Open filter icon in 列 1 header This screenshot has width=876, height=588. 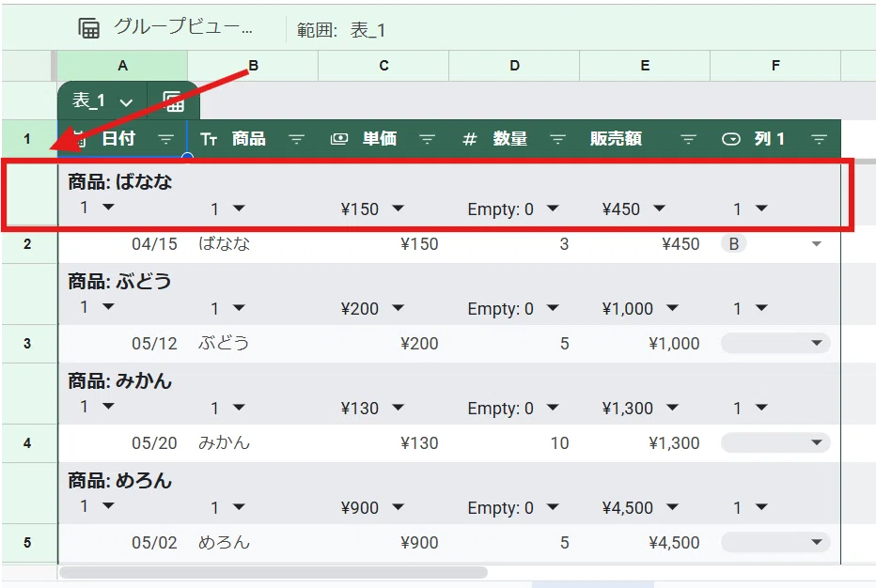819,139
